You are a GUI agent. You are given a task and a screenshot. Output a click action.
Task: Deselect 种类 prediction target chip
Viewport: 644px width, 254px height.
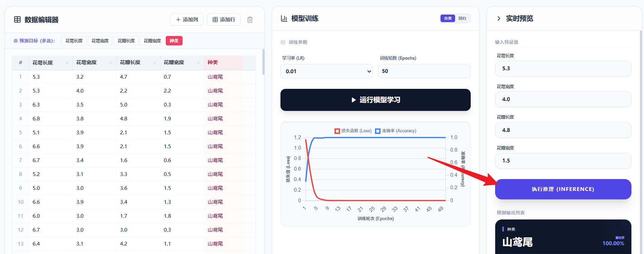click(x=174, y=41)
